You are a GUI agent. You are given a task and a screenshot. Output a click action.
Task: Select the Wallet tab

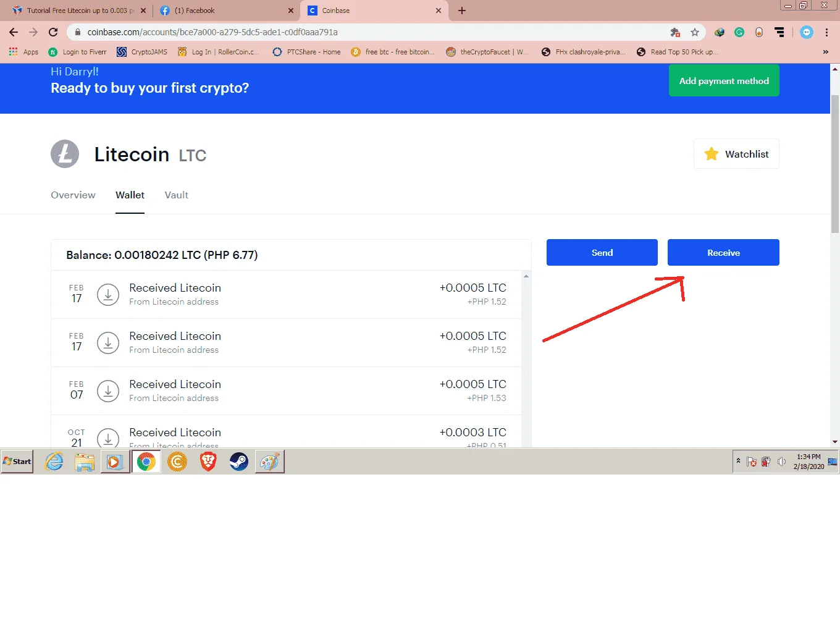click(130, 195)
